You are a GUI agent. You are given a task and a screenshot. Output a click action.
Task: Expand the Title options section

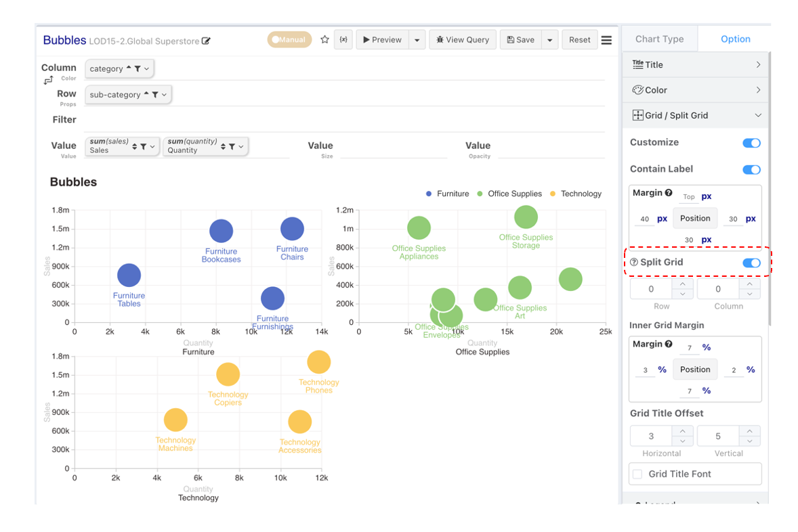695,64
